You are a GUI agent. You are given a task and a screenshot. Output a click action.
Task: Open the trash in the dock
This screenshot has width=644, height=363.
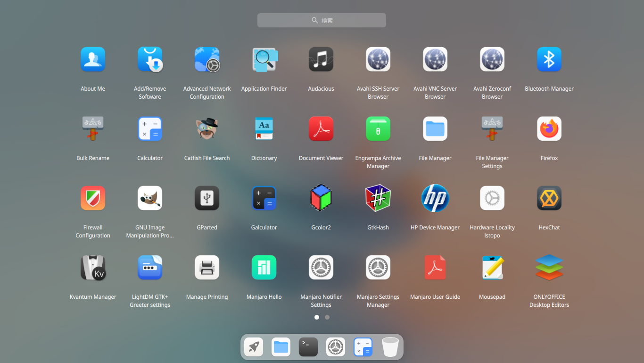coord(390,347)
